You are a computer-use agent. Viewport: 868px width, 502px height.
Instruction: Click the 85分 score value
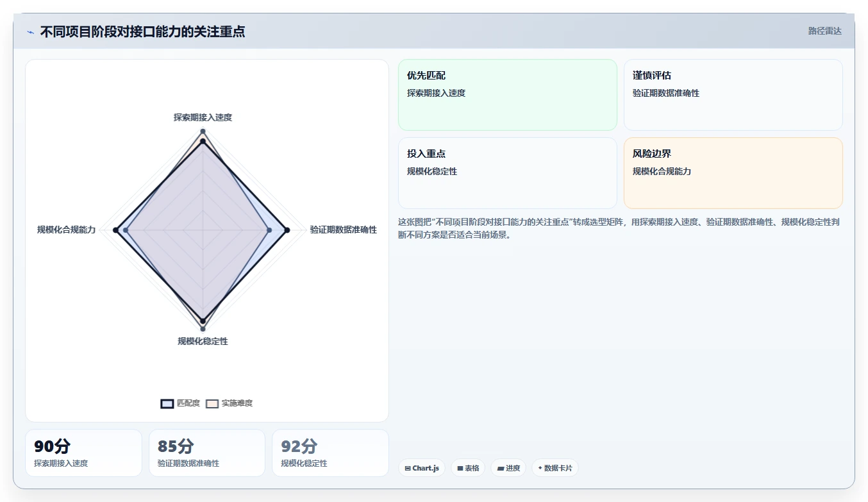(176, 446)
